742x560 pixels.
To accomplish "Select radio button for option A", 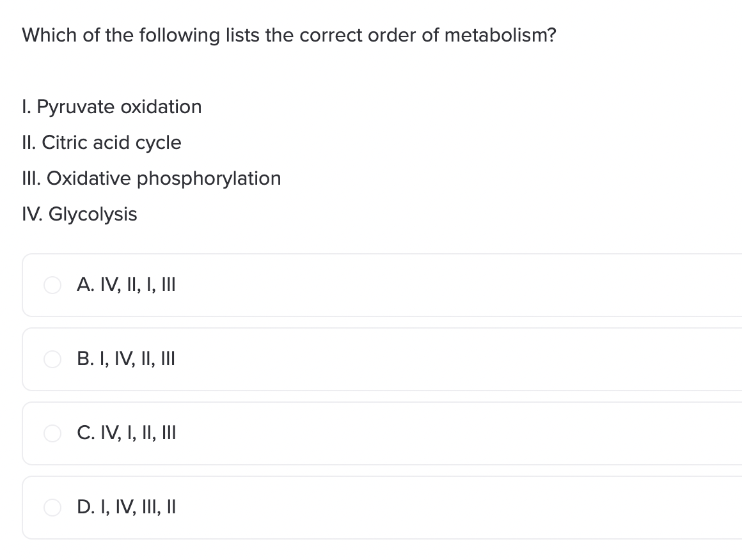I will (52, 285).
